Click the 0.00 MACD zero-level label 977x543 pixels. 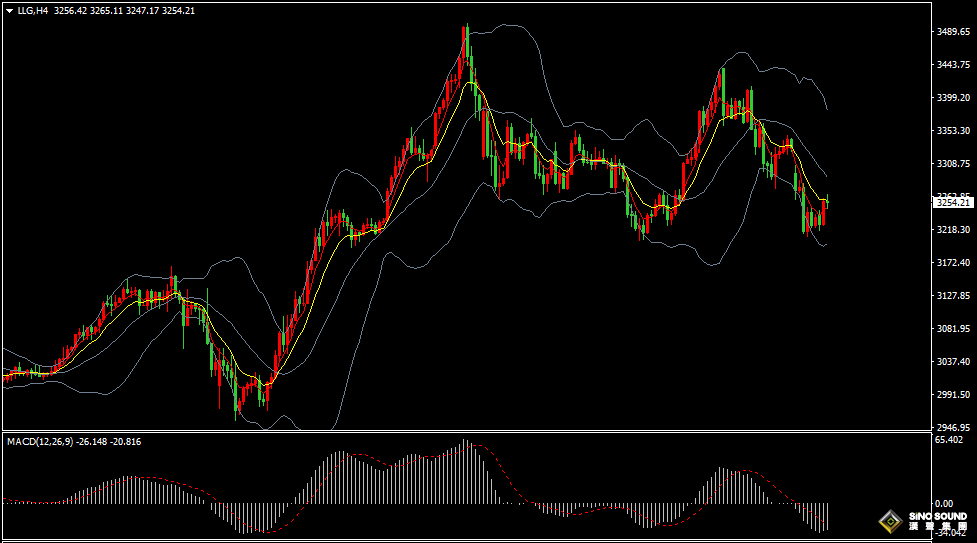click(944, 503)
